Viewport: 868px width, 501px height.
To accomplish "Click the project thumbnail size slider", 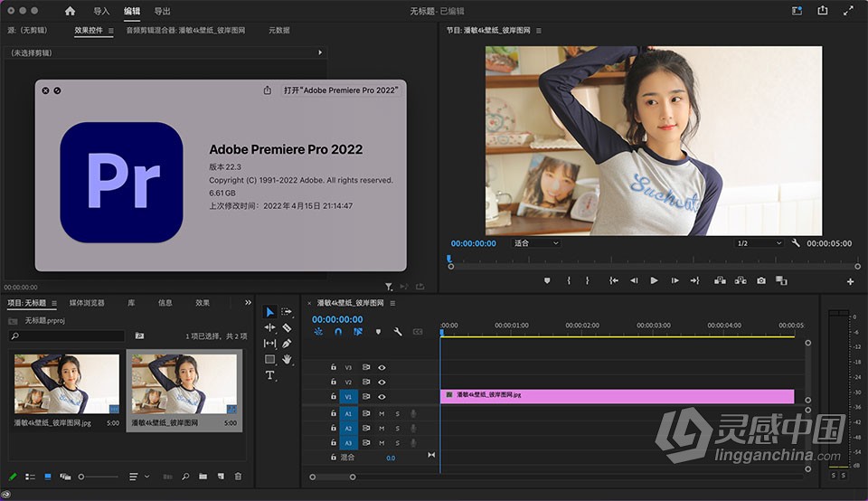I will tap(99, 477).
